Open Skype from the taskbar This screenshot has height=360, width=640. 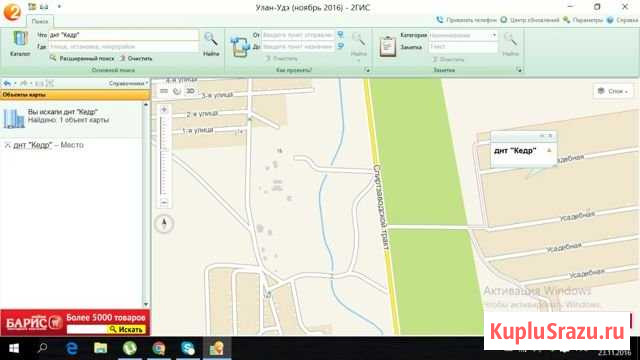188,348
